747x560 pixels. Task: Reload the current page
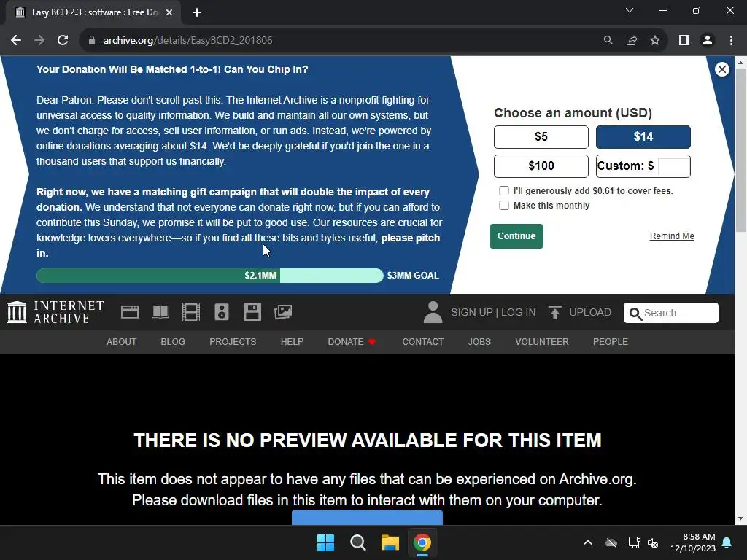[63, 41]
